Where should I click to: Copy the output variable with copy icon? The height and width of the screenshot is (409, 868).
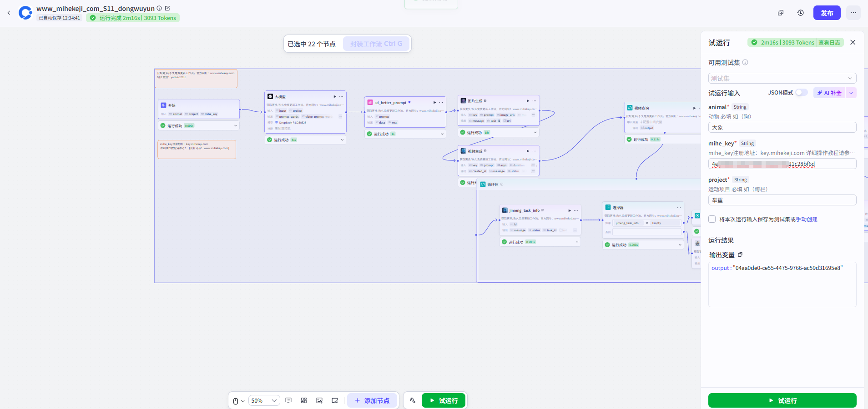tap(740, 254)
